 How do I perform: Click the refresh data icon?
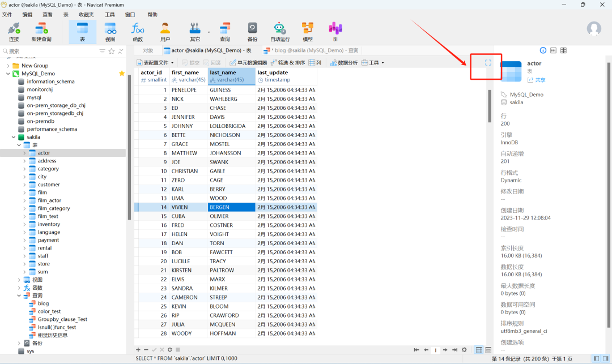pos(170,350)
